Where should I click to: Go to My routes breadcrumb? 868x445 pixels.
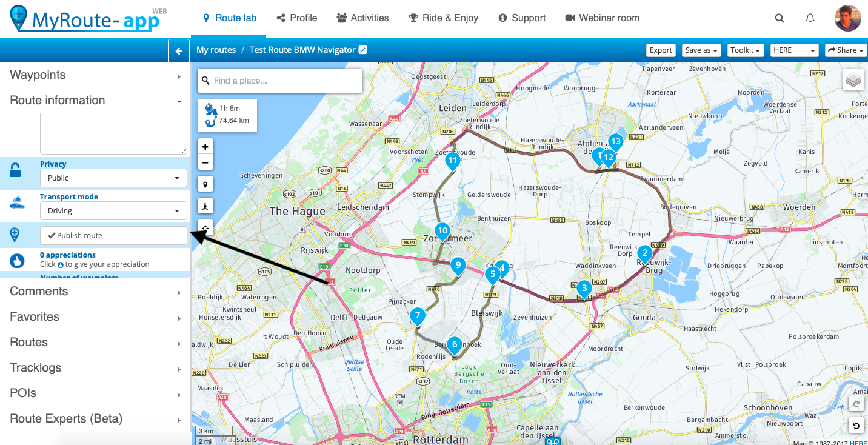pos(216,50)
